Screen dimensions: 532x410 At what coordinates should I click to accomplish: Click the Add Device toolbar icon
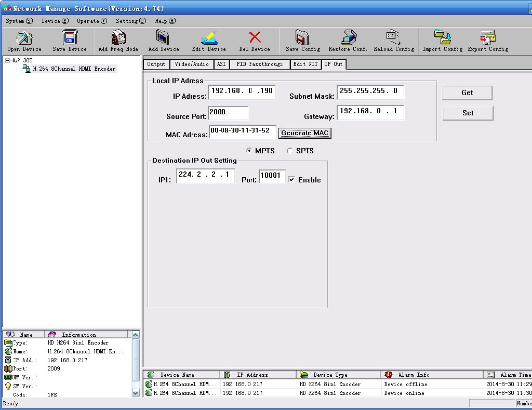(163, 37)
